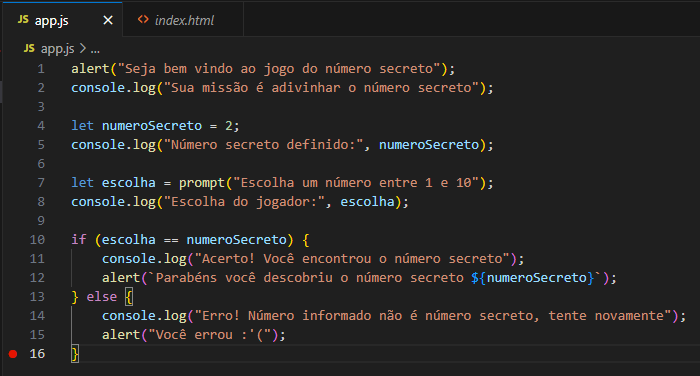Click line number 13 in gutter

pyautogui.click(x=37, y=297)
